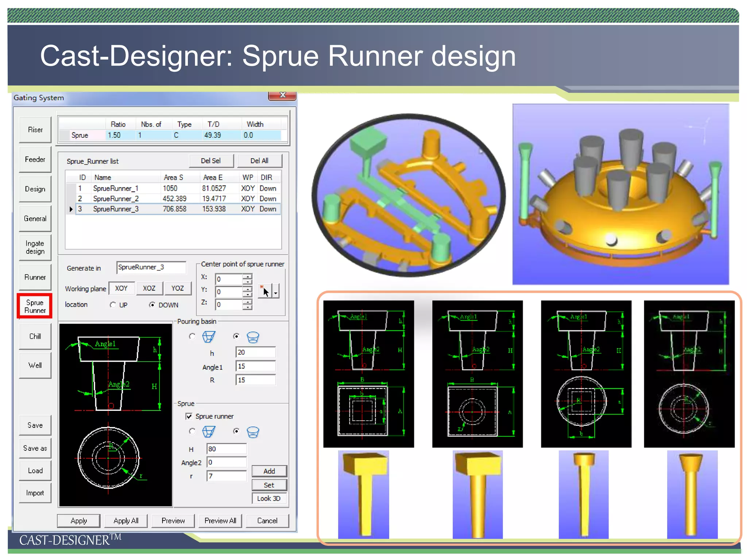
Task: Click the Z center point field
Action: click(x=229, y=304)
